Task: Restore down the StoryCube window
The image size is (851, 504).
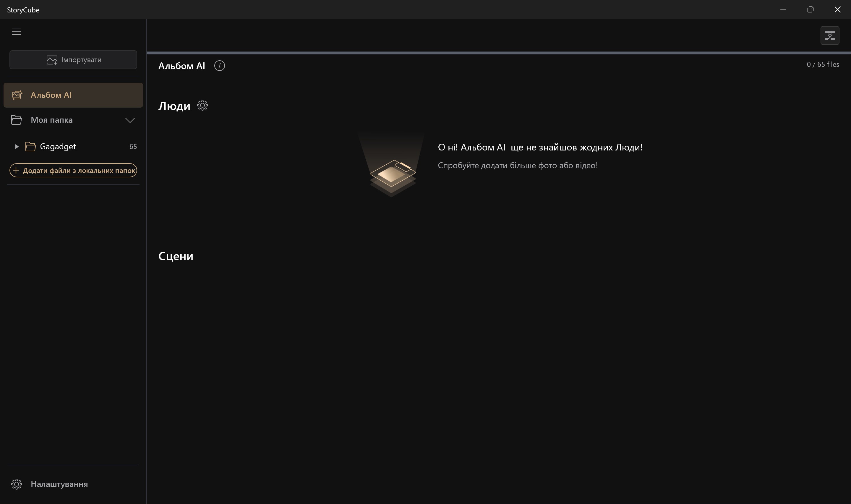Action: click(810, 9)
